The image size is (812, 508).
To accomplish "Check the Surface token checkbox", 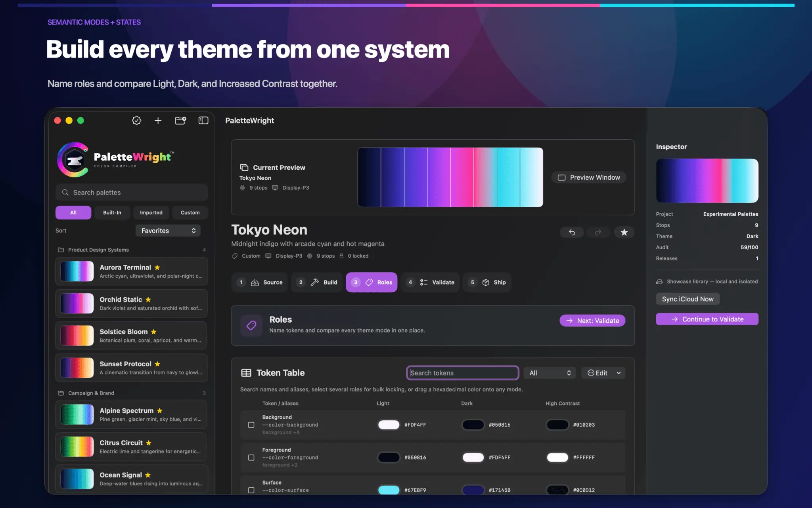I will tap(251, 490).
